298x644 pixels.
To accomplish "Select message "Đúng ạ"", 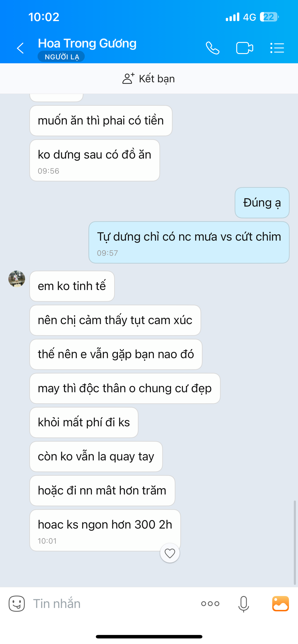I will click(x=262, y=203).
